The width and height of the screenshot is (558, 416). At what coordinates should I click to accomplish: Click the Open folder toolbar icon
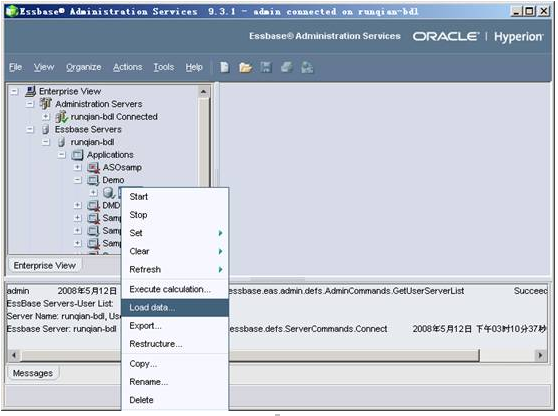(245, 67)
